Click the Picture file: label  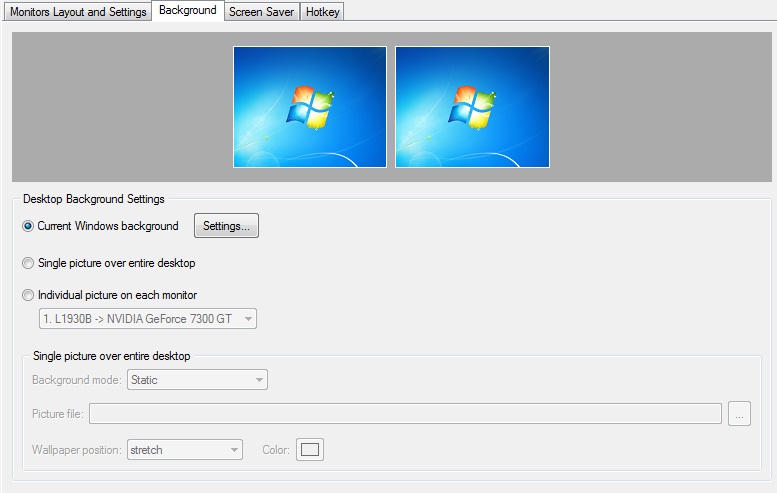pyautogui.click(x=58, y=414)
